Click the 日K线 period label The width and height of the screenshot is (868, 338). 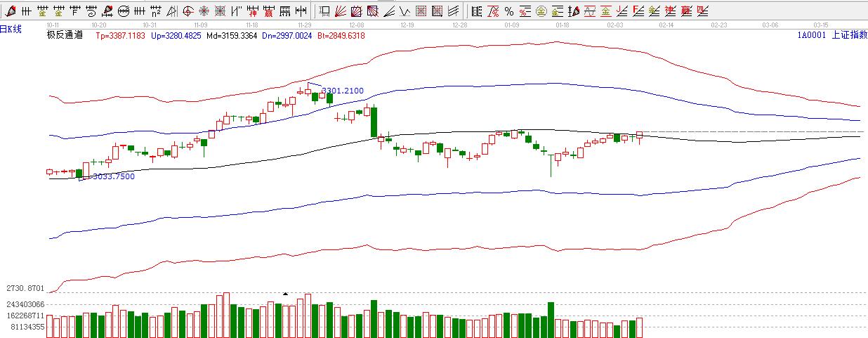click(x=11, y=29)
